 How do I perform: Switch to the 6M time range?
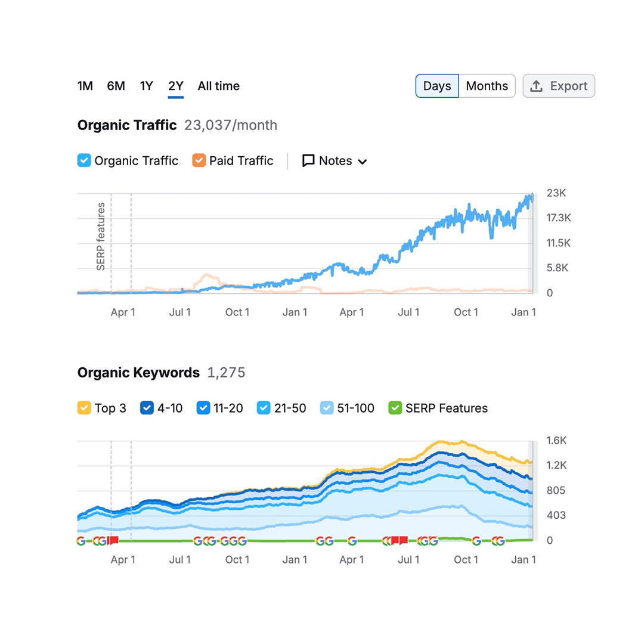(x=116, y=86)
